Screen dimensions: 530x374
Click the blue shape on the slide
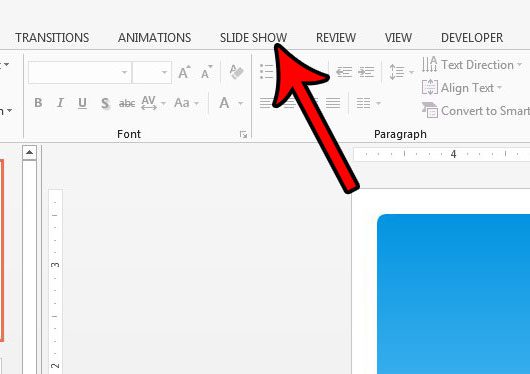click(x=454, y=294)
